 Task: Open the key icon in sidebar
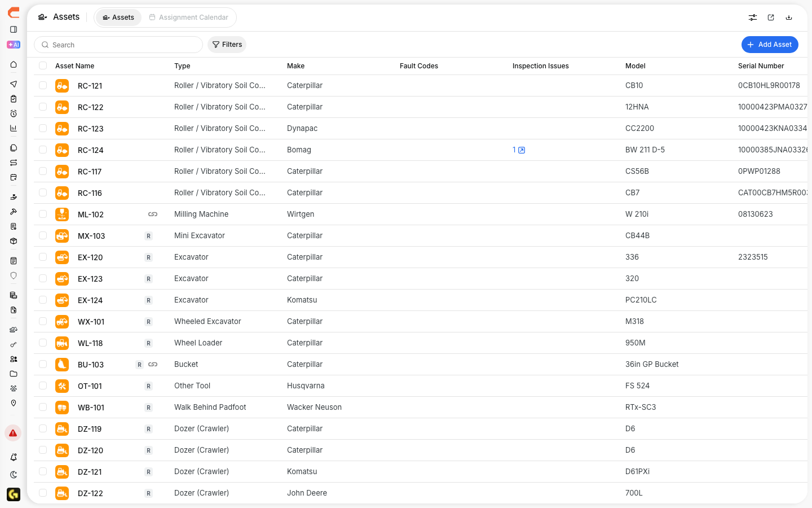pyautogui.click(x=14, y=344)
